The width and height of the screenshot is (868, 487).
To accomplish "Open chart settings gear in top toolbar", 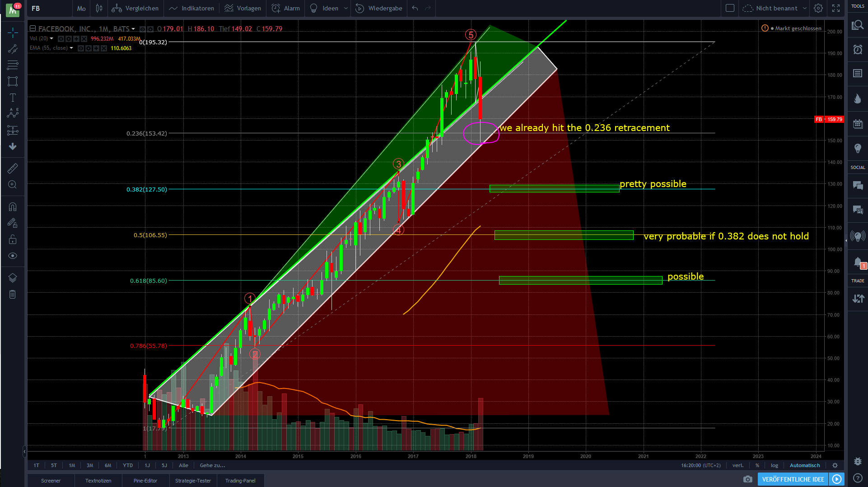I will click(818, 8).
